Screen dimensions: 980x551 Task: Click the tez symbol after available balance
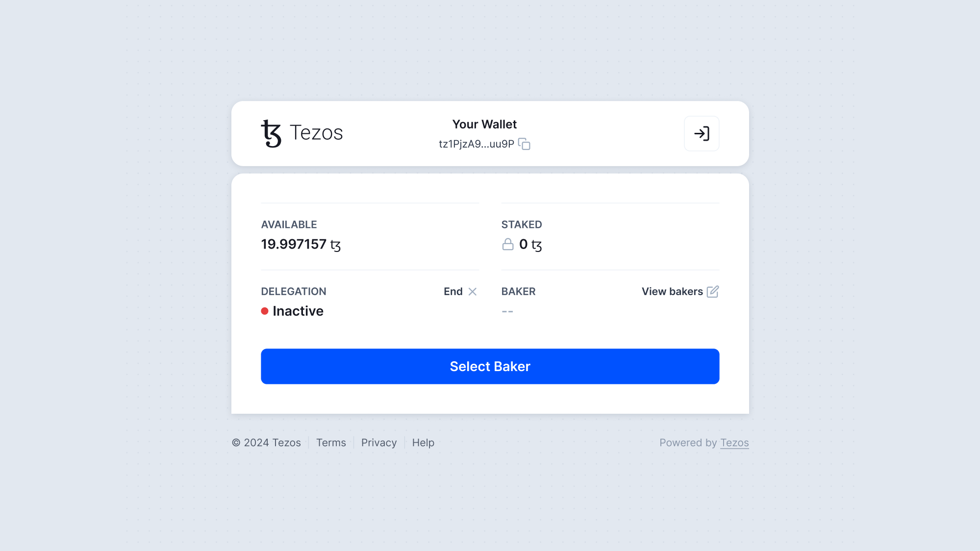pyautogui.click(x=335, y=245)
